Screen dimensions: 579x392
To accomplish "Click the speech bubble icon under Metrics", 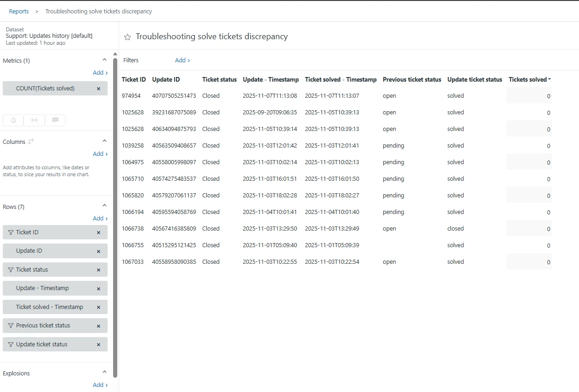I will [55, 120].
